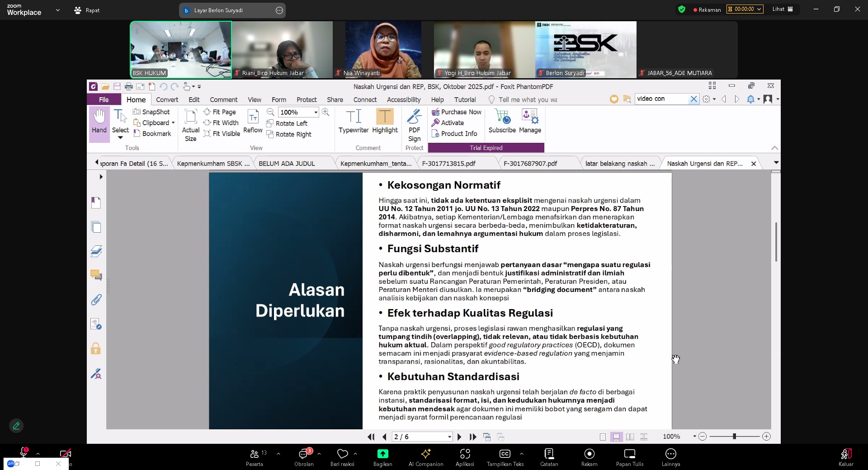Click the Rotate Left icon
This screenshot has height=470, width=868.
(270, 123)
